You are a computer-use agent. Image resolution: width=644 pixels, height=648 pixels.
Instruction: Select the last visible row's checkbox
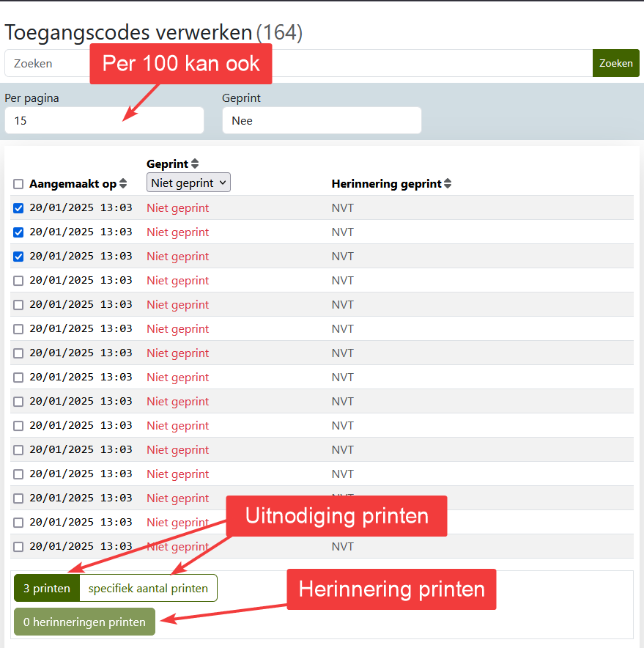[18, 546]
